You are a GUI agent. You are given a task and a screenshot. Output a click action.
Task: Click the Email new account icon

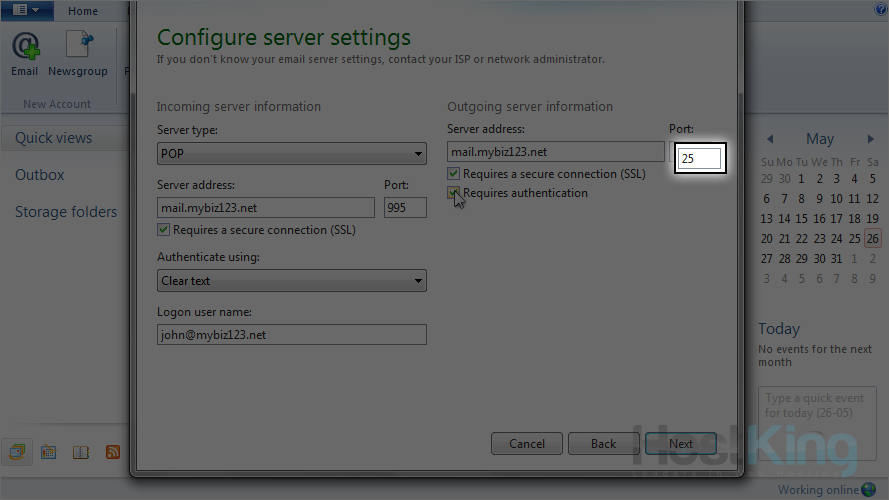click(25, 53)
